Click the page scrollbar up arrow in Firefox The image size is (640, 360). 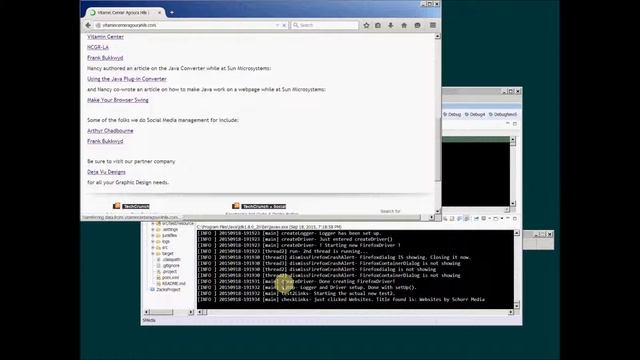pyautogui.click(x=438, y=36)
